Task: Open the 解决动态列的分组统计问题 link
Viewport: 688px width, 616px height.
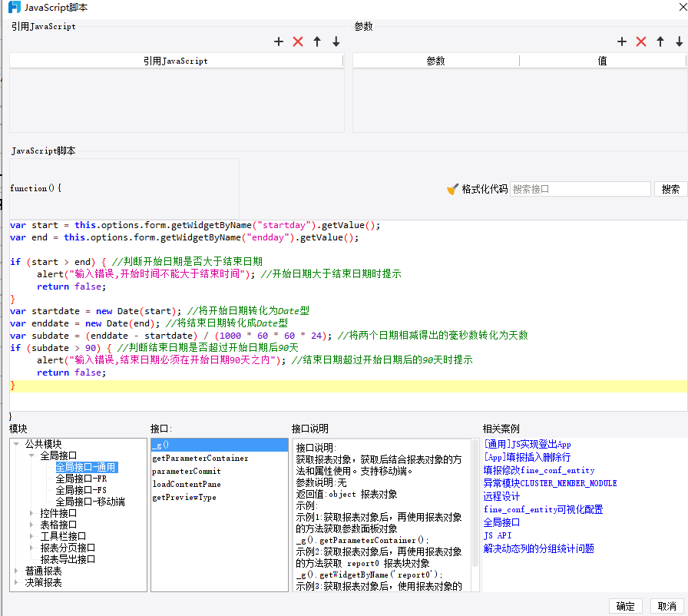Action: [x=539, y=548]
